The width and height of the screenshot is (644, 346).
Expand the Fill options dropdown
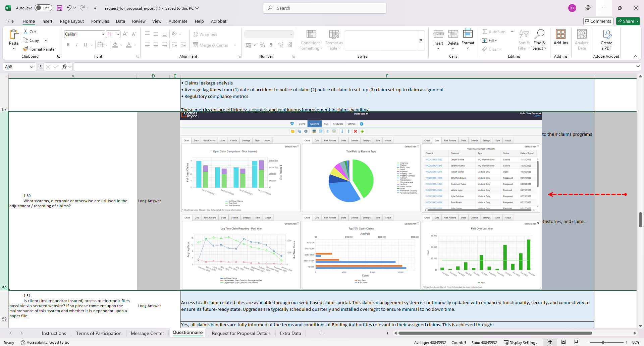coord(496,40)
